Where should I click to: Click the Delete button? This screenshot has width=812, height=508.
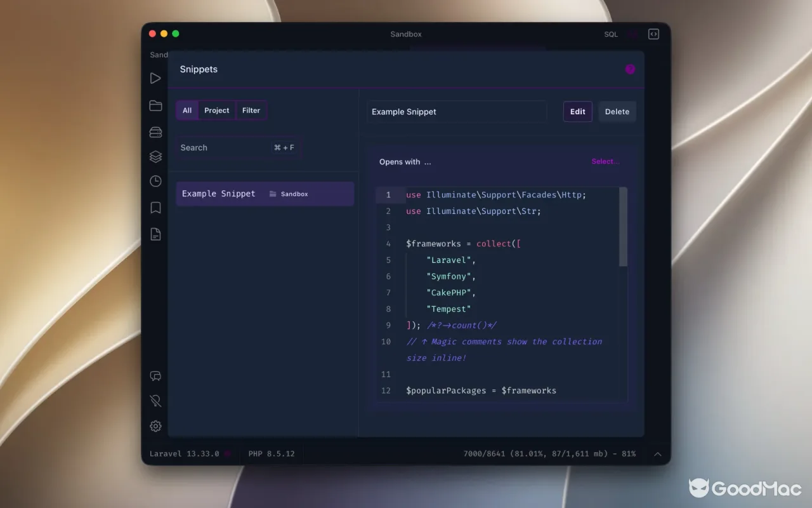tap(617, 112)
